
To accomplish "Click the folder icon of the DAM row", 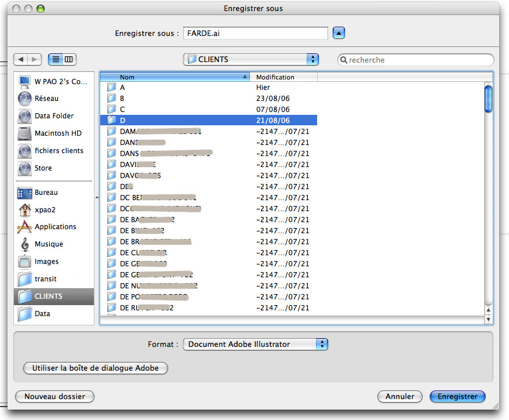I will (x=112, y=131).
